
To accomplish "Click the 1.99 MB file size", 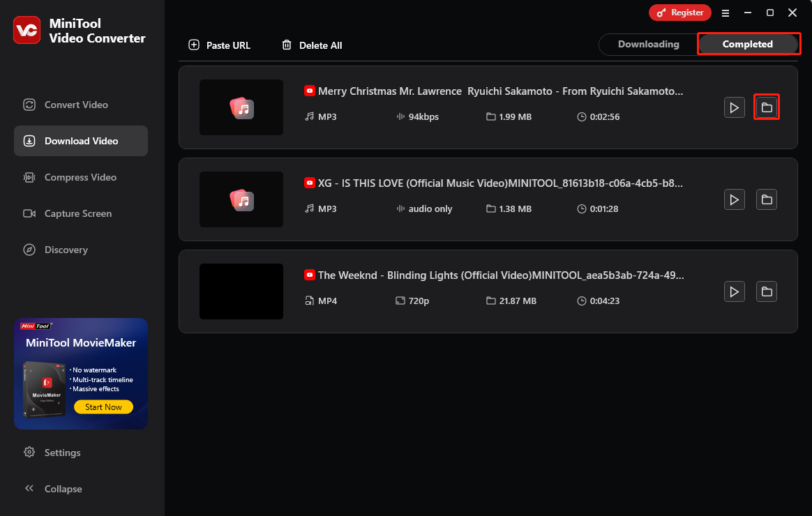I will click(516, 117).
